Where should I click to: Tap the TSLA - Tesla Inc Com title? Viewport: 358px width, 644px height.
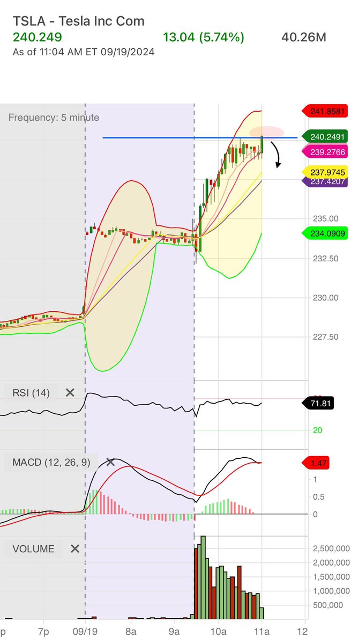pos(78,21)
